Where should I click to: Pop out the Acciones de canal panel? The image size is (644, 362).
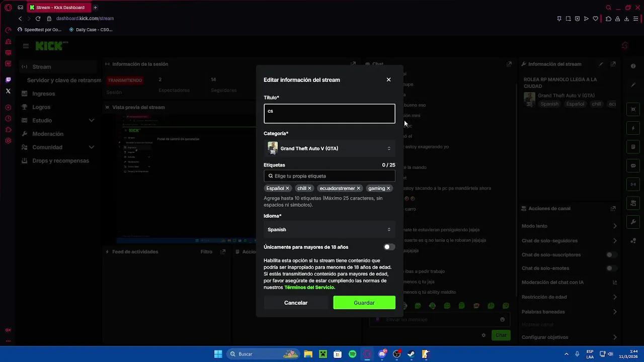[x=613, y=209]
